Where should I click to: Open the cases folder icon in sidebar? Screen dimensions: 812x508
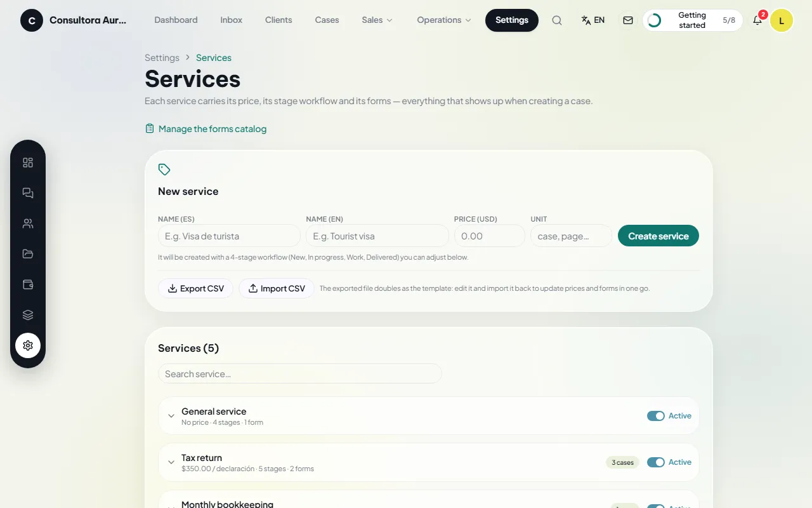[x=28, y=254]
